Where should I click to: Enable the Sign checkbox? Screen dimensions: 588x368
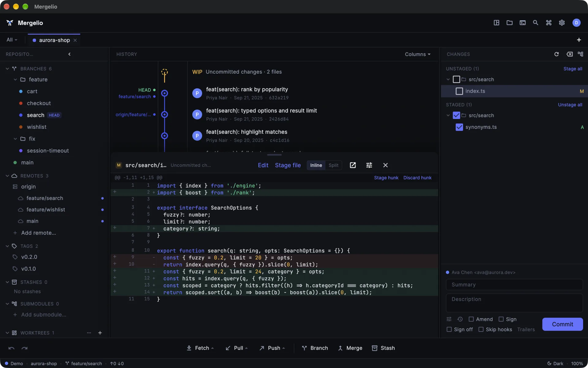click(x=501, y=319)
